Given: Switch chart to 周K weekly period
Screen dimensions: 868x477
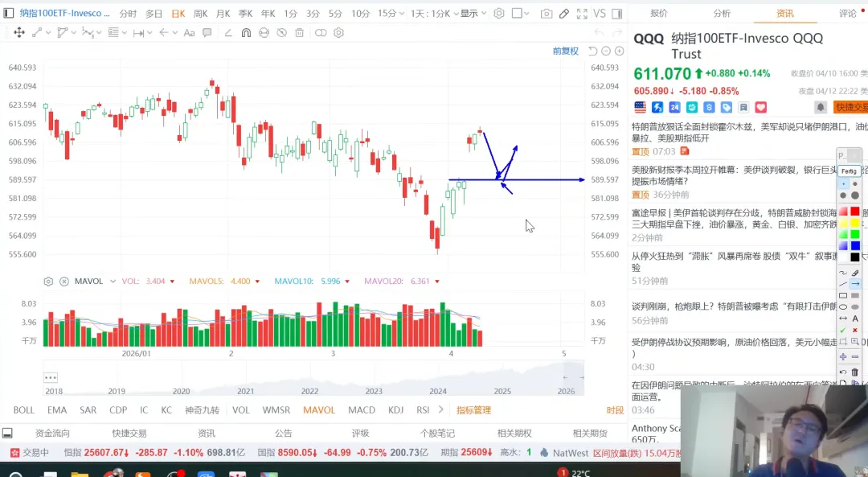Looking at the screenshot, I should click(200, 14).
